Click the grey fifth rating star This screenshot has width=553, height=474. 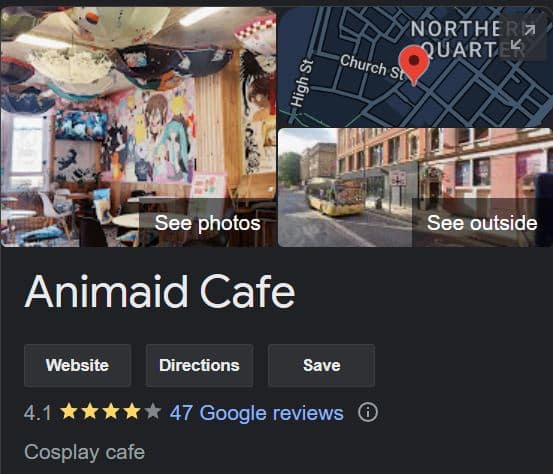pos(153,411)
